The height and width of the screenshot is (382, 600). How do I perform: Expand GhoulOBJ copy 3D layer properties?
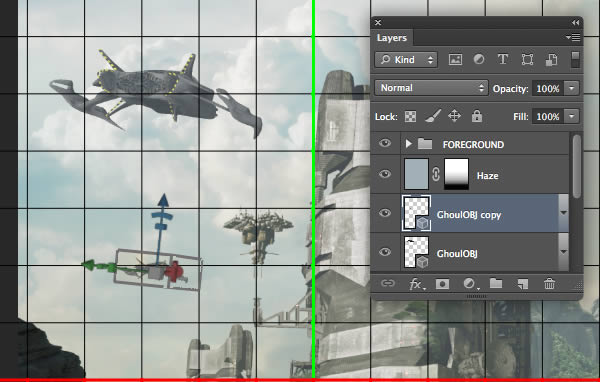pyautogui.click(x=563, y=213)
